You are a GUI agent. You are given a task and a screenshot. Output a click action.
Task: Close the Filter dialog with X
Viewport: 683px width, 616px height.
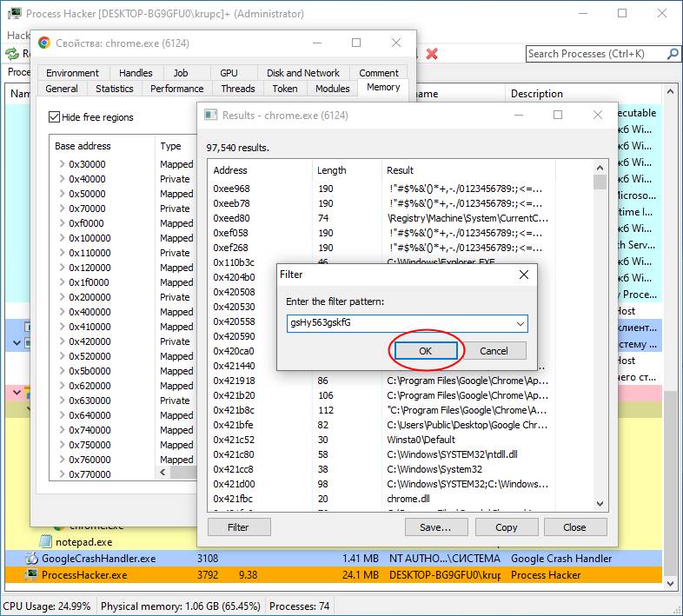[x=524, y=275]
